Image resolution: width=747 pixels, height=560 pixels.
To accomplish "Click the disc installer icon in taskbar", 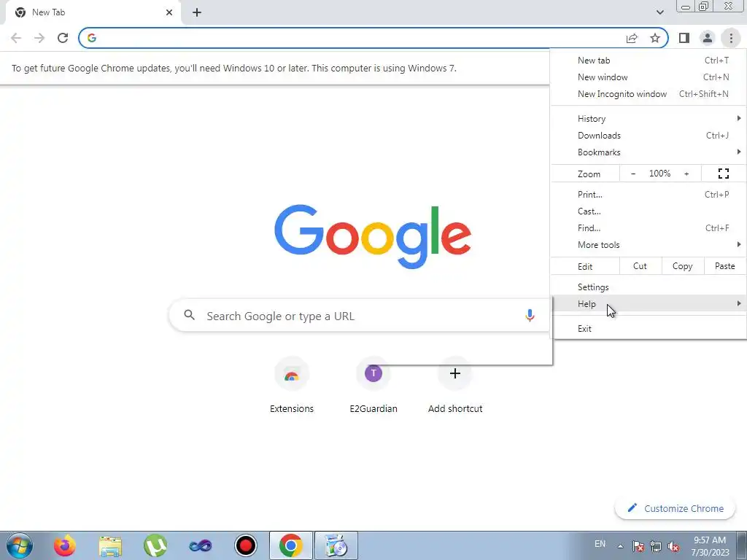I will 336,545.
